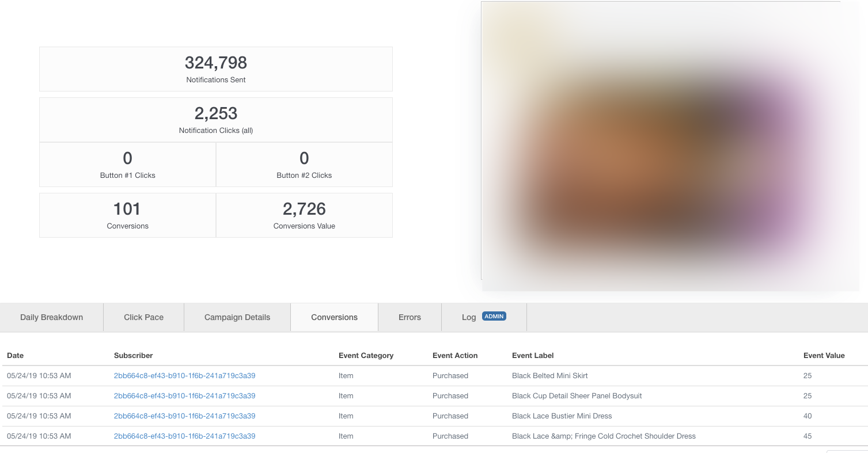The image size is (868, 453).
Task: Open subscriber link in Crochet Shoulder Dress row
Action: pyautogui.click(x=185, y=436)
